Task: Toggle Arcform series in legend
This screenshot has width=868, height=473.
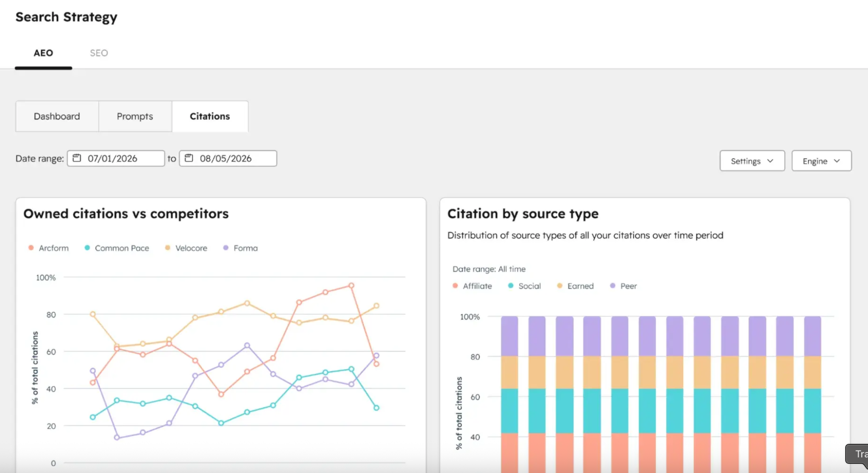Action: tap(48, 248)
